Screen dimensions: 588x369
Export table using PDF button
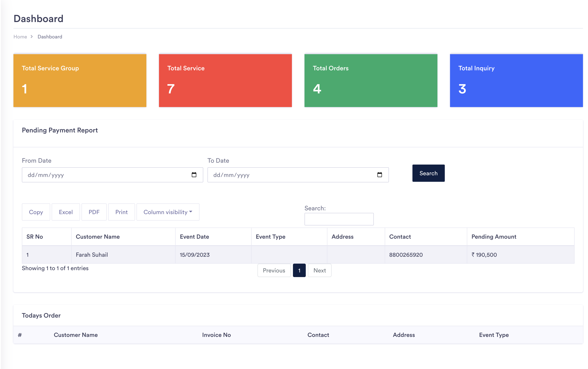94,212
